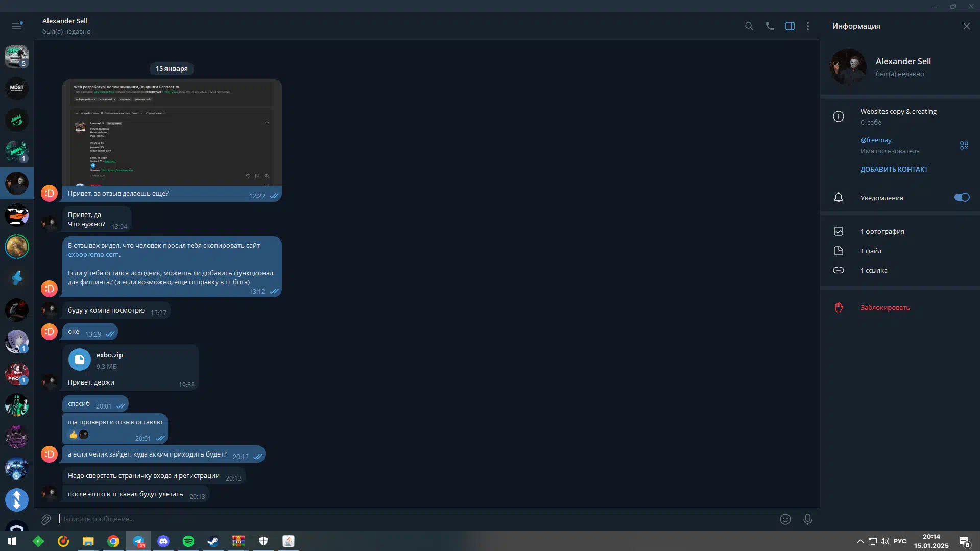Close the Информация panel
The image size is (980, 551).
pos(966,26)
